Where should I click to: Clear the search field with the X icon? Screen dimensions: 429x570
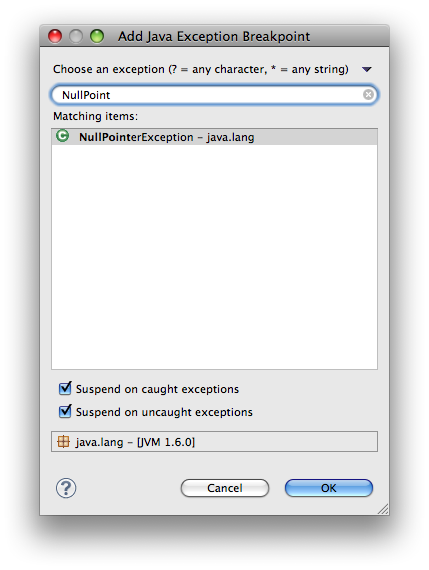click(368, 95)
